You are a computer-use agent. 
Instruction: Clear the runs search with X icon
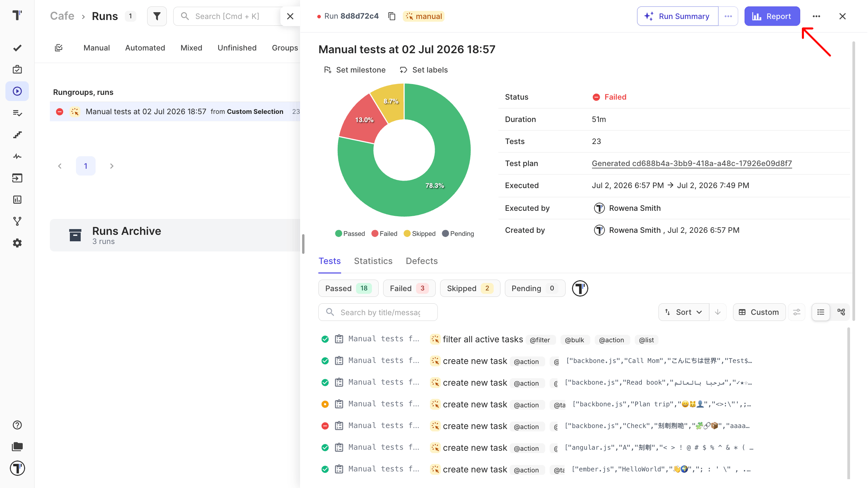point(290,16)
